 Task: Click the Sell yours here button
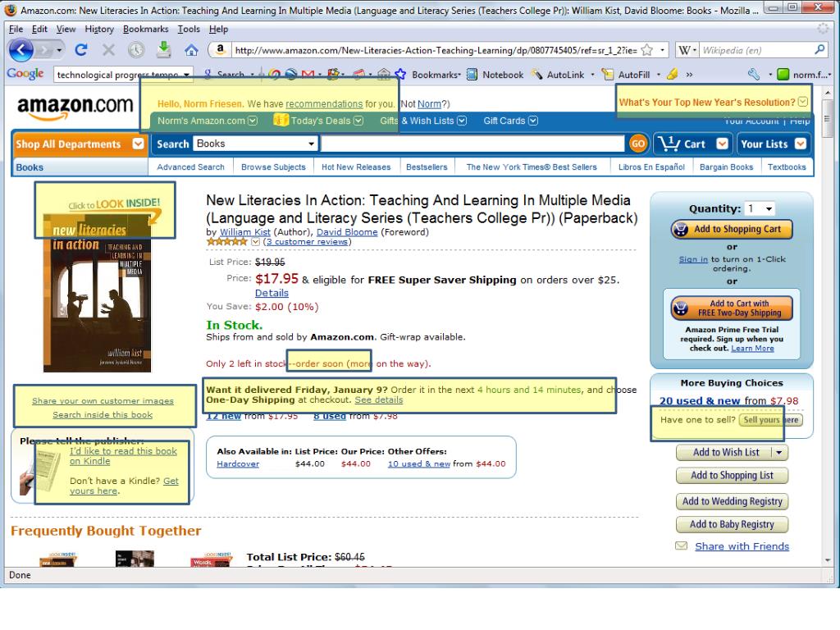tap(771, 420)
